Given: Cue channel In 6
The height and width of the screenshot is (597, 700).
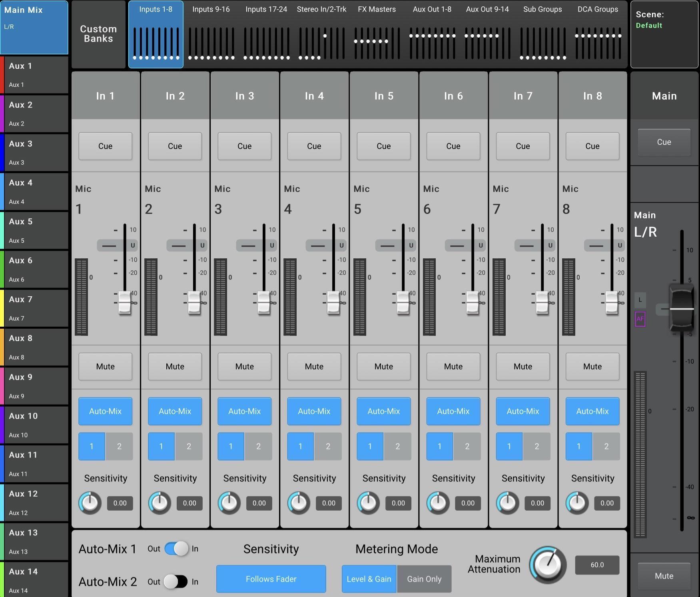Looking at the screenshot, I should click(x=453, y=146).
